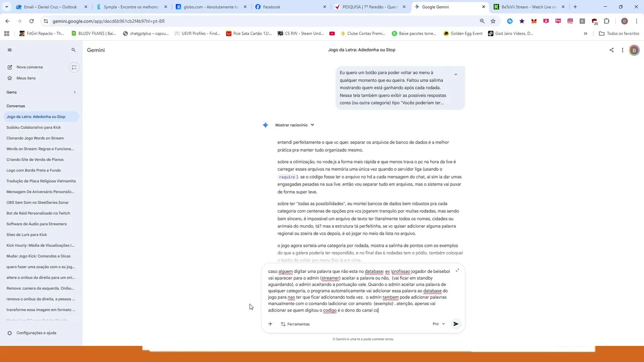Open conversation Software de Áudio para Streamers
Viewport: 644px width, 362px height.
[37, 224]
